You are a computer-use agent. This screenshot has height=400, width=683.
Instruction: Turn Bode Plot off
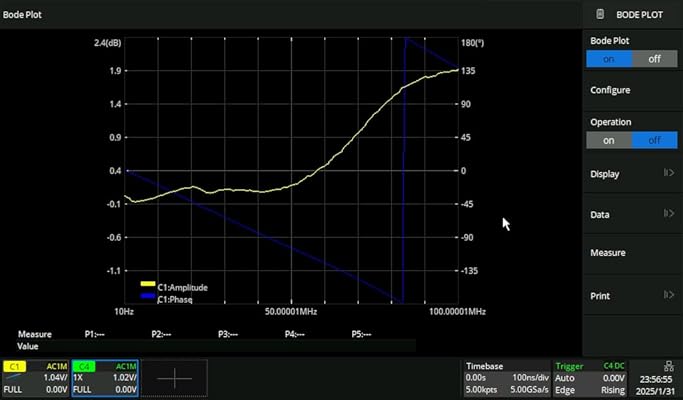tap(655, 58)
